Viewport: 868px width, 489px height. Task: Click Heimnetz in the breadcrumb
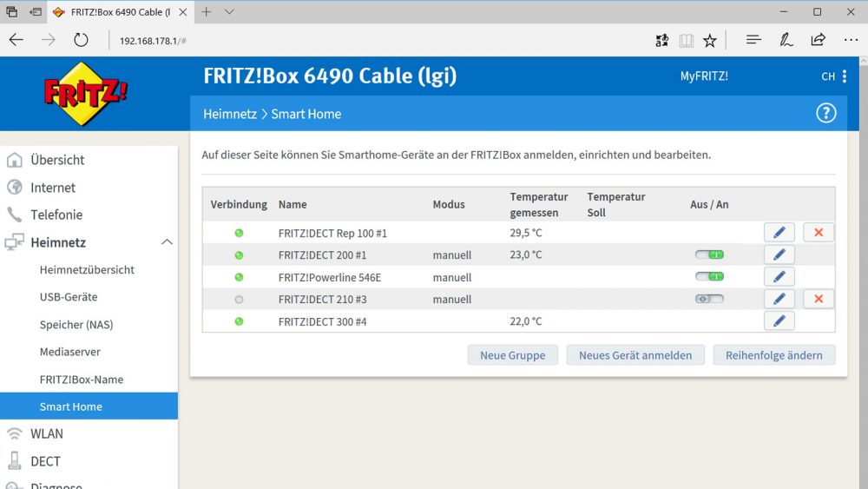click(x=230, y=114)
